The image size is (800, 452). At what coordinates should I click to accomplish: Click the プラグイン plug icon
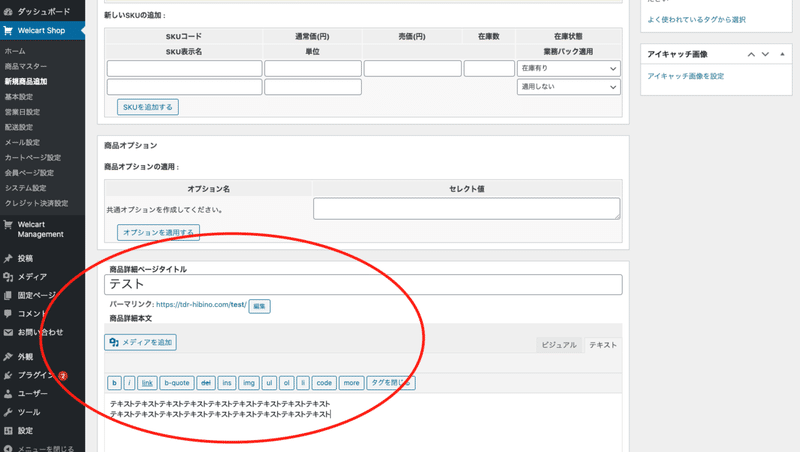point(8,375)
